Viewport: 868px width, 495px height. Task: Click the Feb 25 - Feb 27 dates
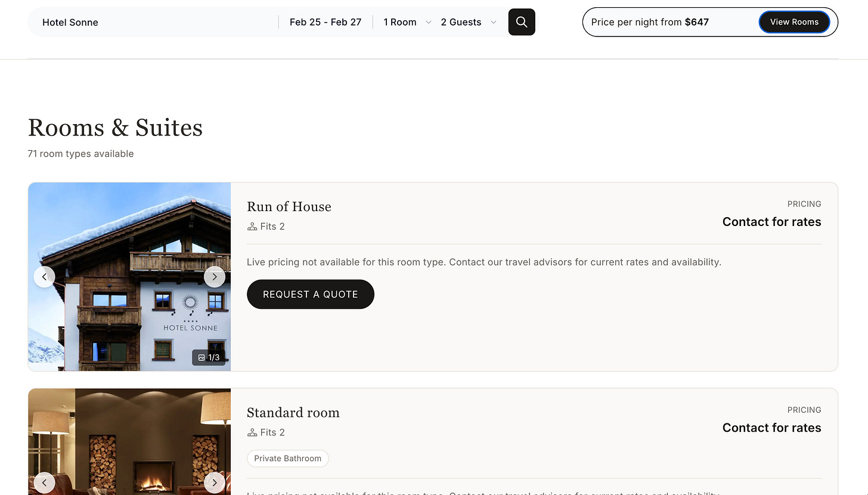pyautogui.click(x=325, y=22)
